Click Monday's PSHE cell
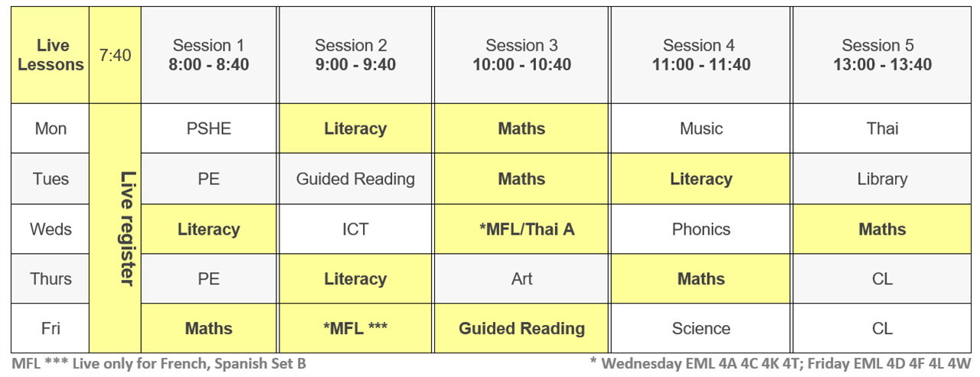Image resolution: width=980 pixels, height=377 pixels. pyautogui.click(x=209, y=128)
